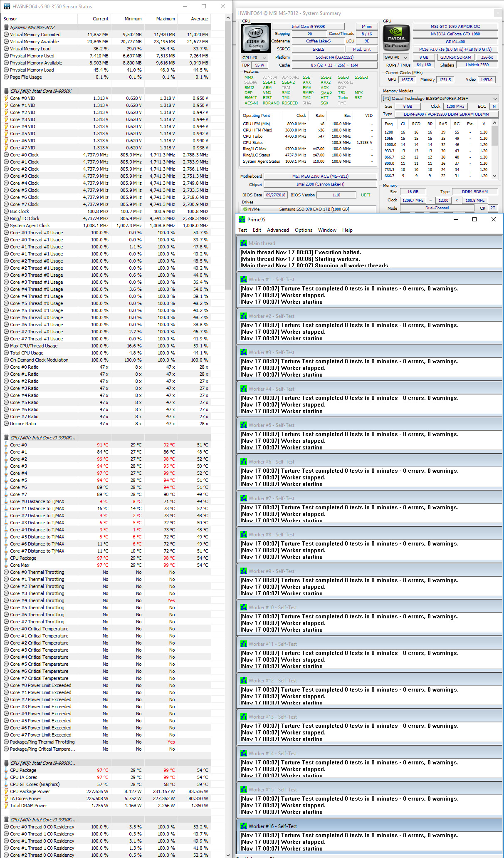This screenshot has height=858, width=504.
Task: Click the icon beside Virtual Memory Commited
Action: [6, 35]
